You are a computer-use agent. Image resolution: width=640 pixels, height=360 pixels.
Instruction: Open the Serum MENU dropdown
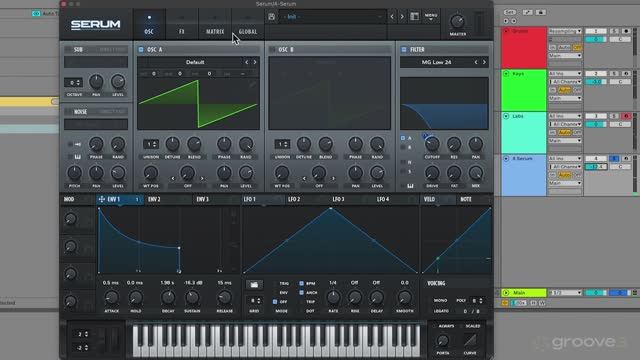(431, 16)
